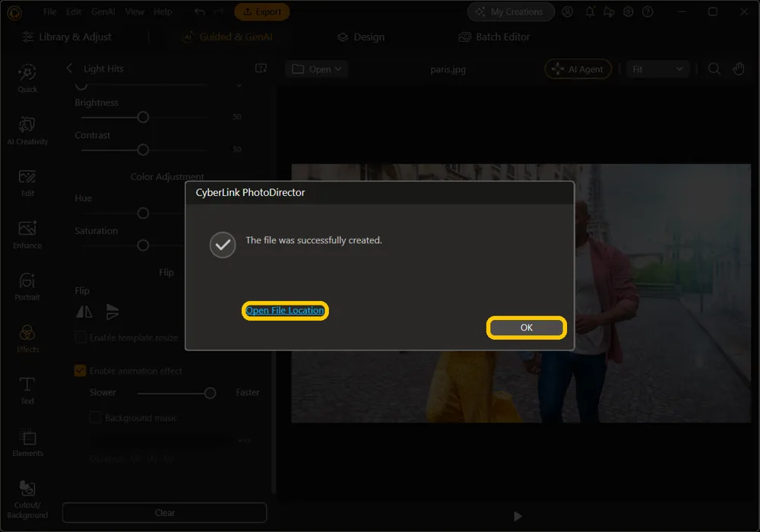Screen dimensions: 760x532
Task: Click the Contrast slider handle
Action: (x=143, y=150)
